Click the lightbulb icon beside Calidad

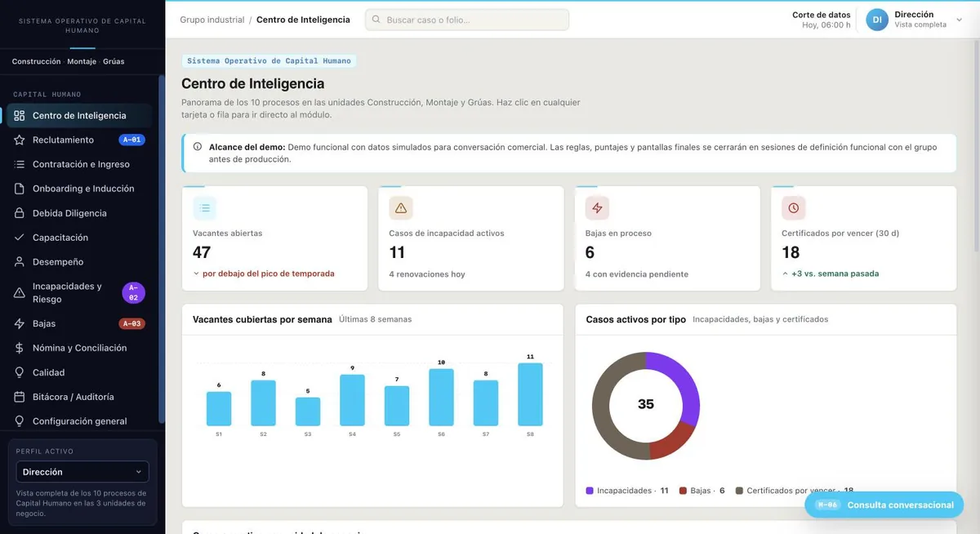[20, 372]
